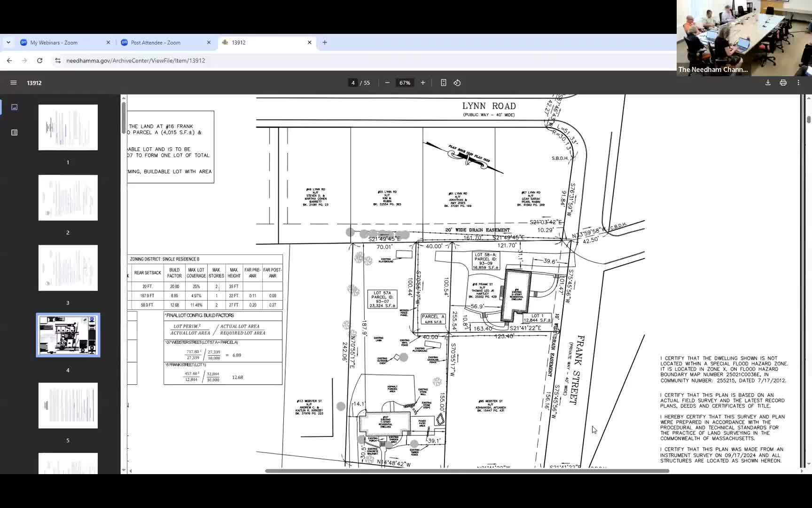Click the Needham Channel video thumbnail
This screenshot has width=812, height=508.
(x=744, y=38)
